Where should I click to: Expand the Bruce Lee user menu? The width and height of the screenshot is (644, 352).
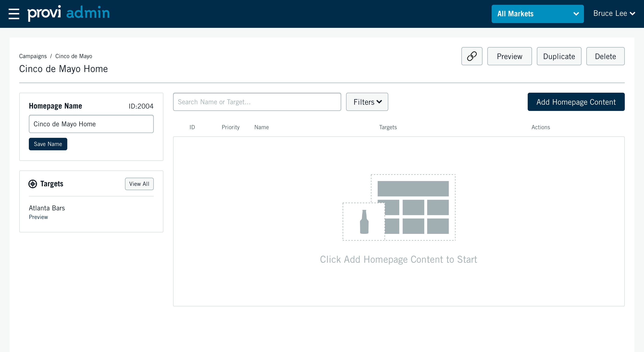click(x=614, y=13)
